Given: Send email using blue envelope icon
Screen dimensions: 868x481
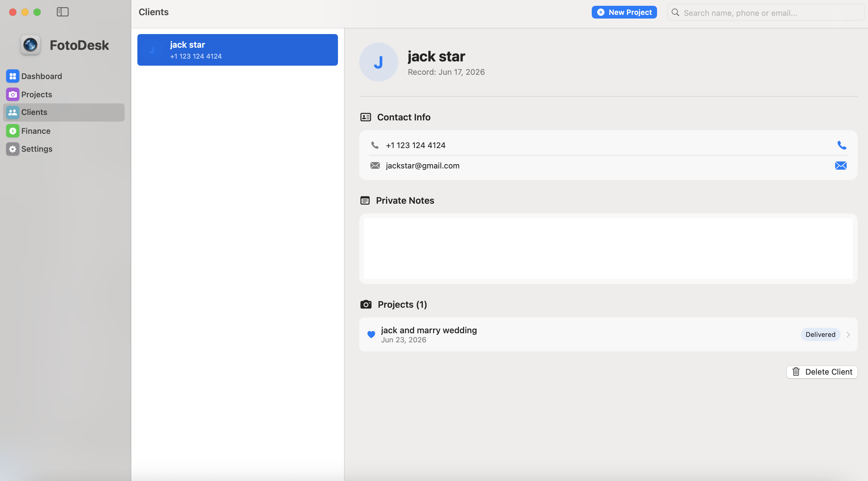Looking at the screenshot, I should [841, 165].
